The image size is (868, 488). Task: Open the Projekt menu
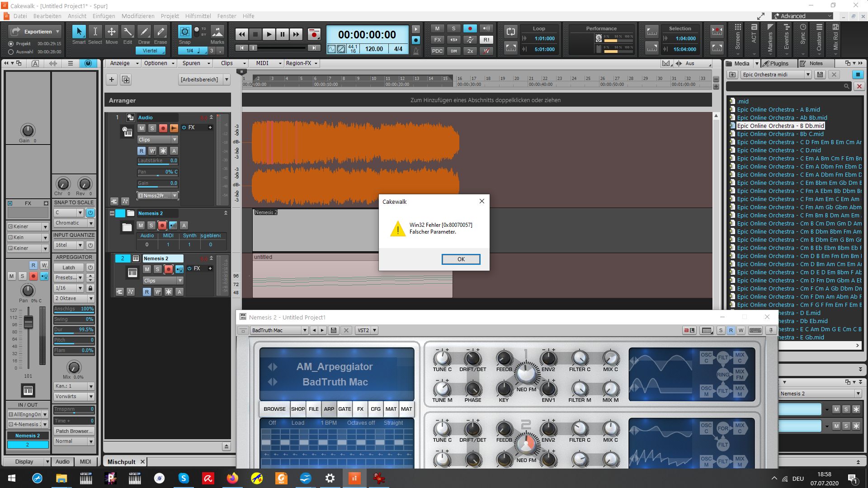pos(170,16)
